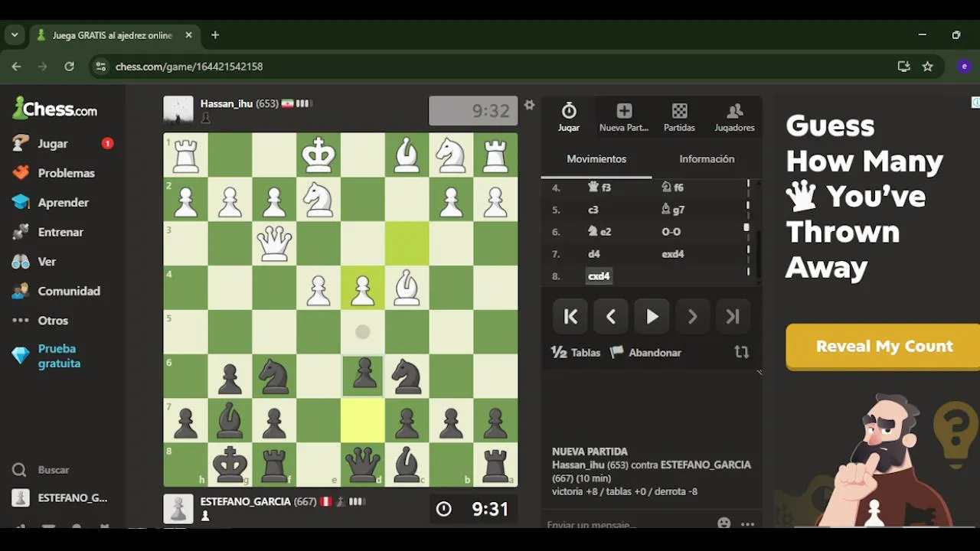This screenshot has height=551, width=980.
Task: Select bishop move g7 in the move list
Action: click(673, 210)
